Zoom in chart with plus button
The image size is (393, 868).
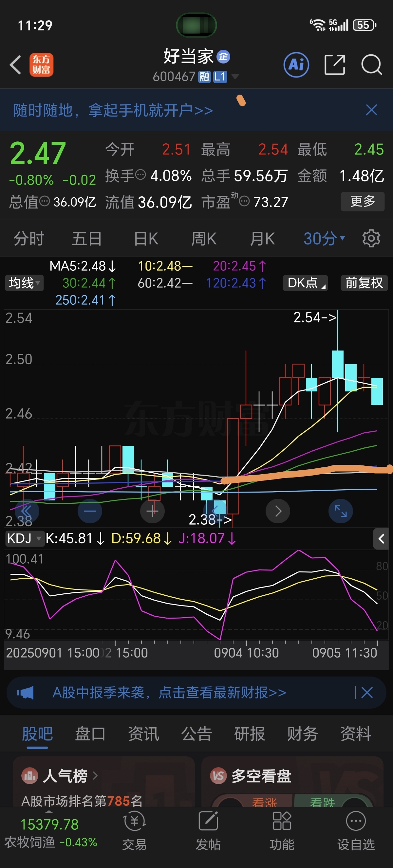[x=152, y=511]
